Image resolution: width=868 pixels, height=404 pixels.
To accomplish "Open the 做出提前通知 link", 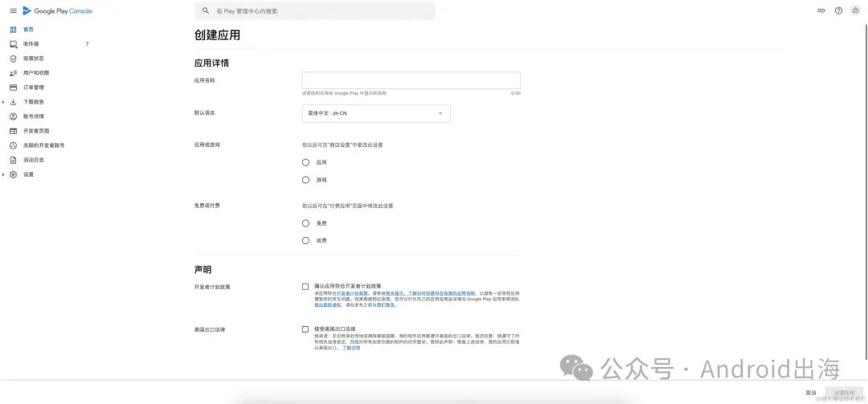I will pos(328,305).
